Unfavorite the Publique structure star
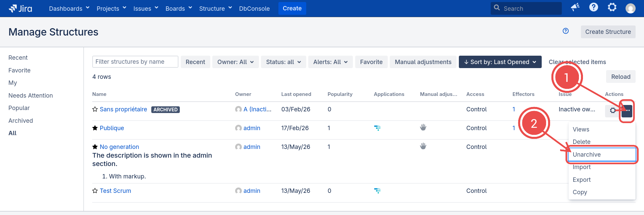Viewport: 644px width, 215px height. (x=95, y=128)
